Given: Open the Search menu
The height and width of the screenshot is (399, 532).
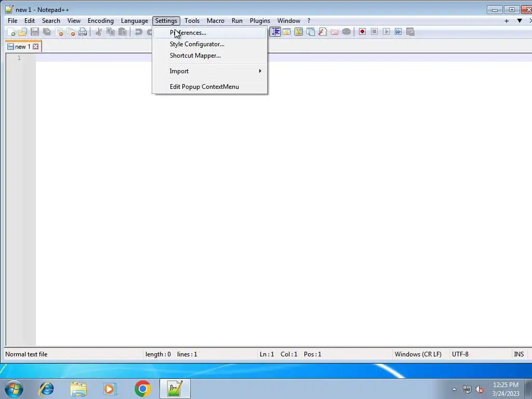Looking at the screenshot, I should 51,21.
